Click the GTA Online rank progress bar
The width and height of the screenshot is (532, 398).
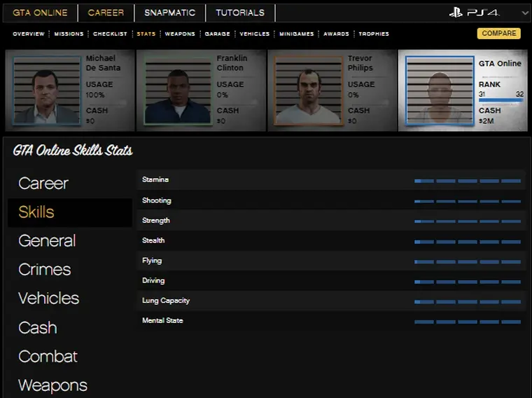tap(500, 101)
